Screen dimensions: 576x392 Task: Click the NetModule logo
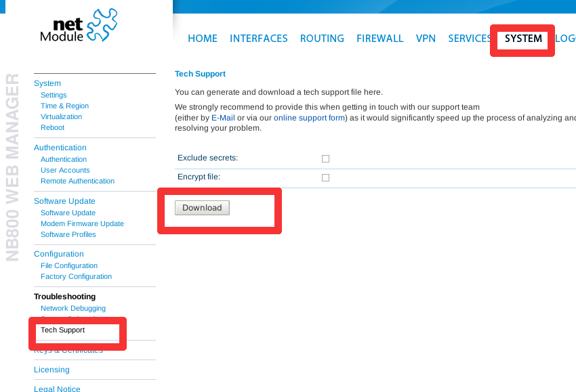[79, 25]
